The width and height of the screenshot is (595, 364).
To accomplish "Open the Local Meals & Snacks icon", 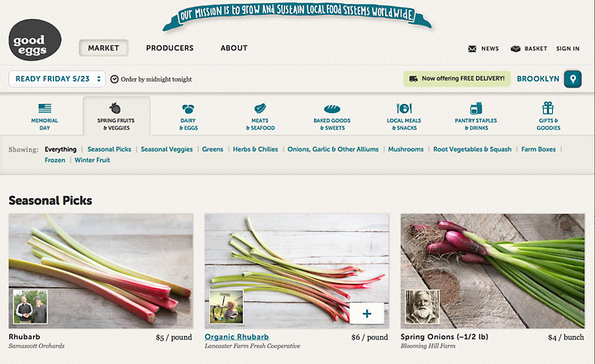I will coord(404,108).
